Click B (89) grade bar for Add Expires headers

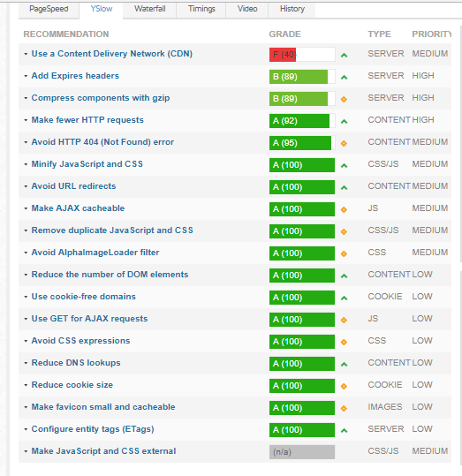302,77
